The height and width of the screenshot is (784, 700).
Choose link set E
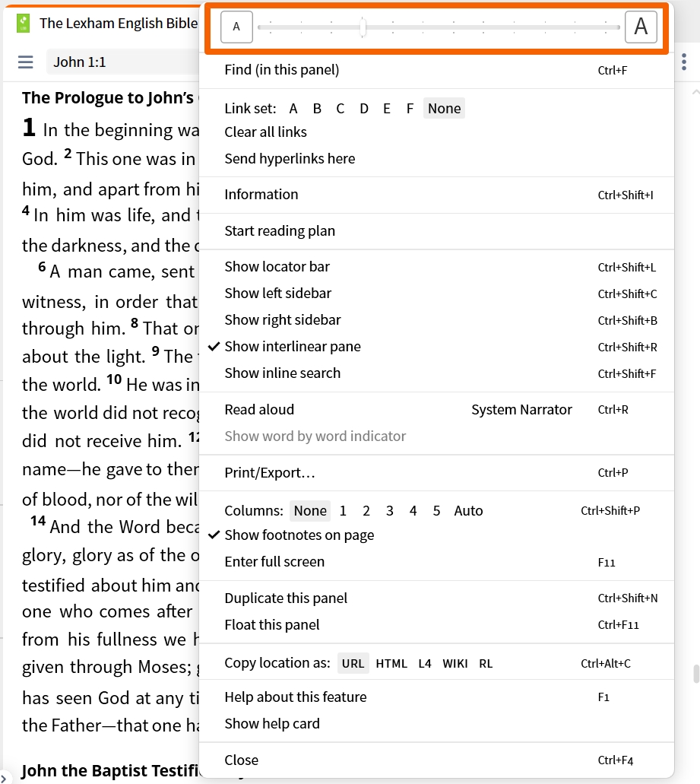[387, 109]
